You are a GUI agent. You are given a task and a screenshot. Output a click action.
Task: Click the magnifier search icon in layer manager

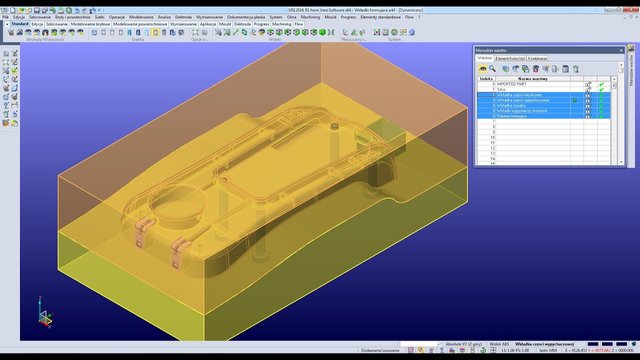(493, 69)
